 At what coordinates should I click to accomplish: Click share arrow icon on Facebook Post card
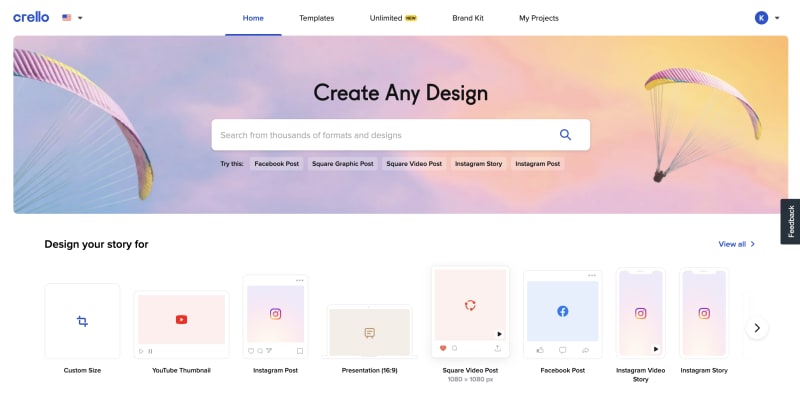click(x=586, y=350)
